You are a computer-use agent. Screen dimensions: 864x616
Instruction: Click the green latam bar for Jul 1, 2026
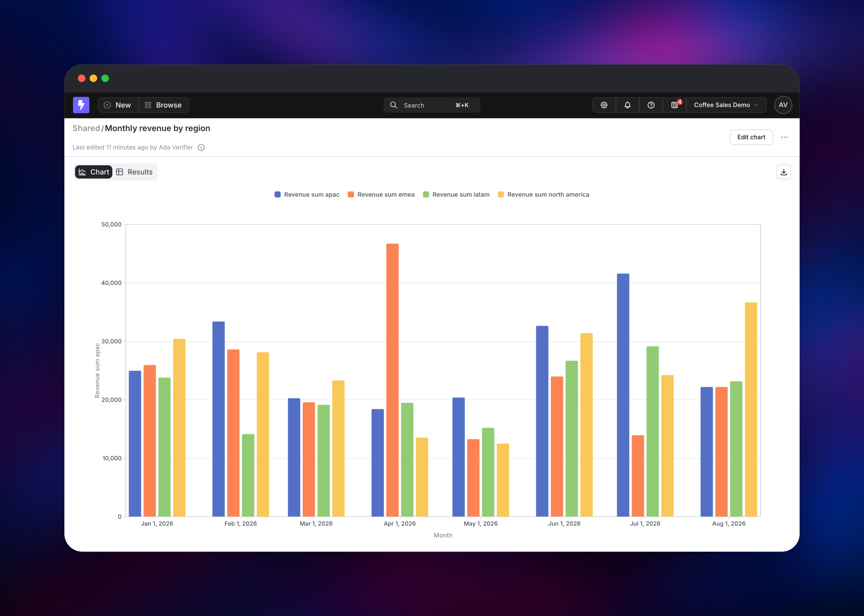[x=653, y=431]
